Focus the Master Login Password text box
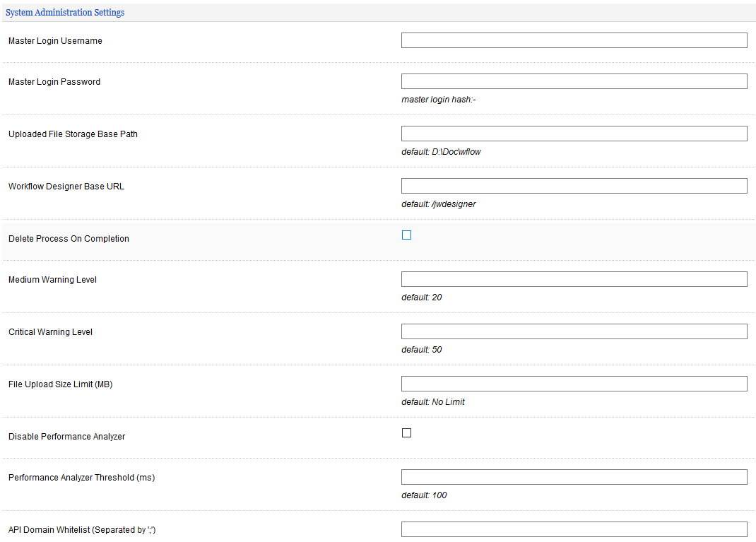 click(574, 81)
